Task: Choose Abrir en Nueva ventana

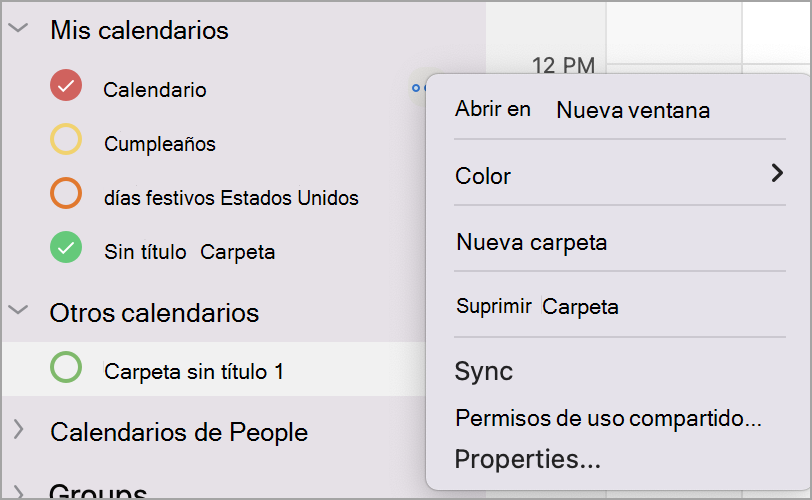Action: pyautogui.click(x=582, y=109)
